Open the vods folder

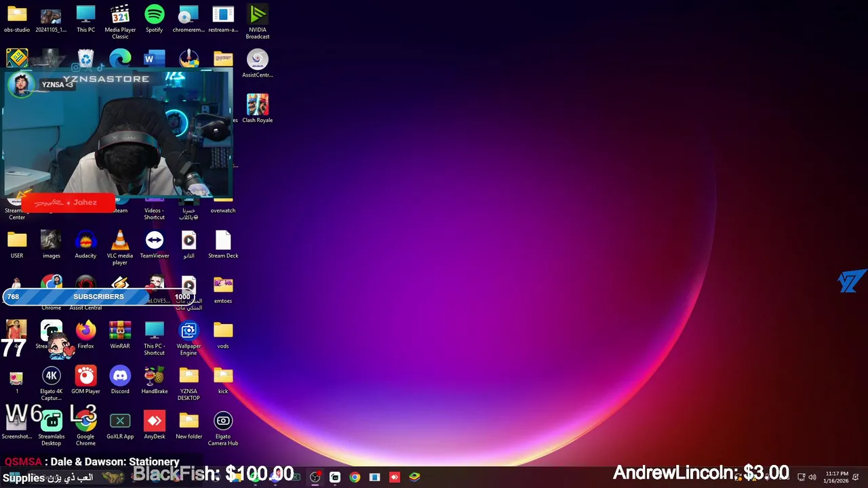pyautogui.click(x=223, y=335)
